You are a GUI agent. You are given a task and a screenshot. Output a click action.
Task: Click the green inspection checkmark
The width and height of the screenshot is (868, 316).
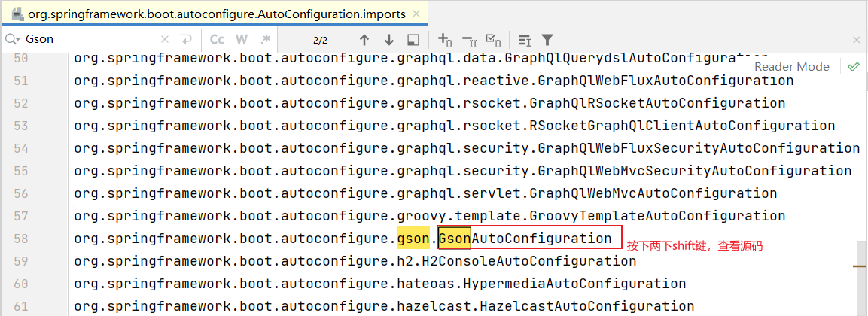[x=853, y=66]
